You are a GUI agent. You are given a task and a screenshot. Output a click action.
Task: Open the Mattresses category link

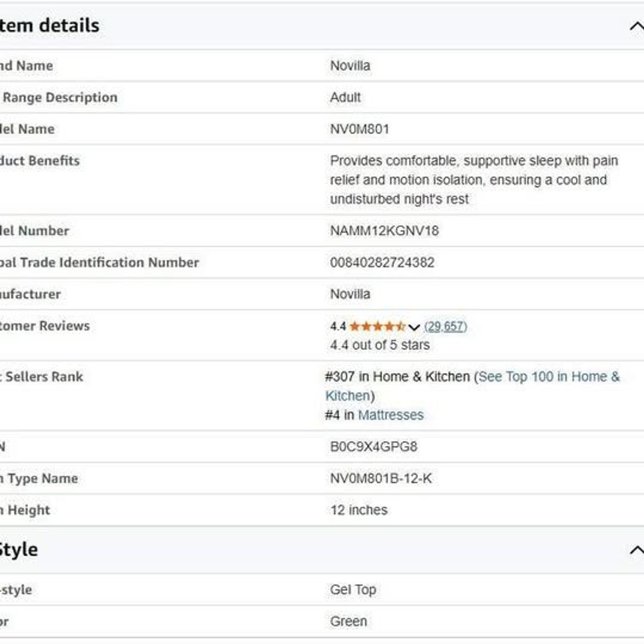point(391,415)
